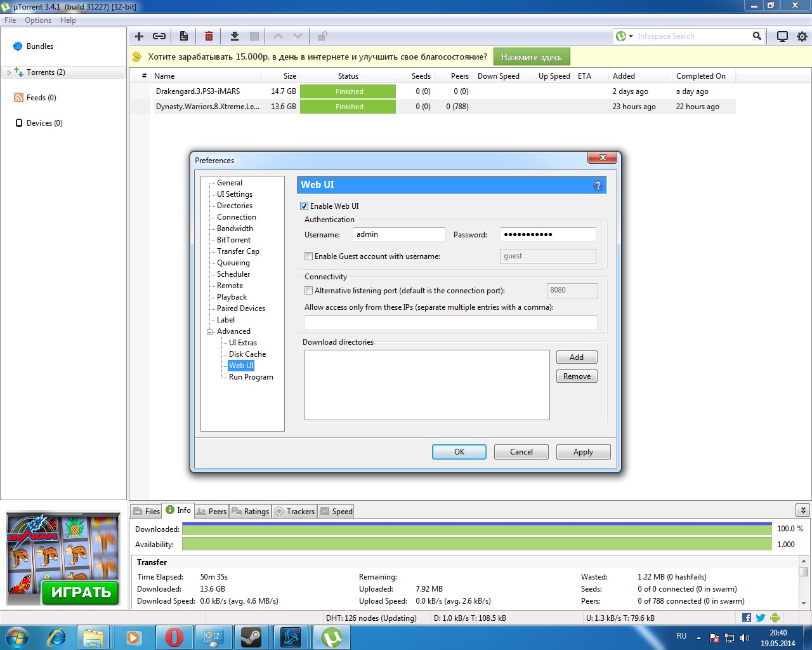Click the search magnifier icon

click(x=757, y=36)
